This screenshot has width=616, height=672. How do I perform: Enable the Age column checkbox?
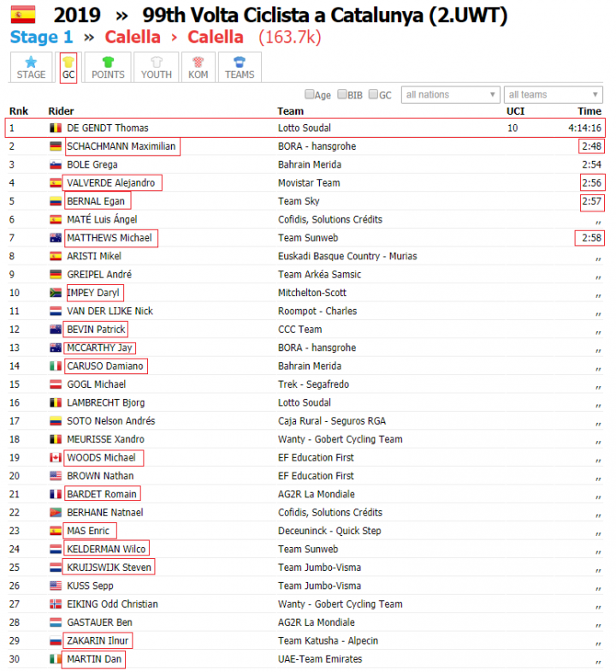(x=310, y=94)
